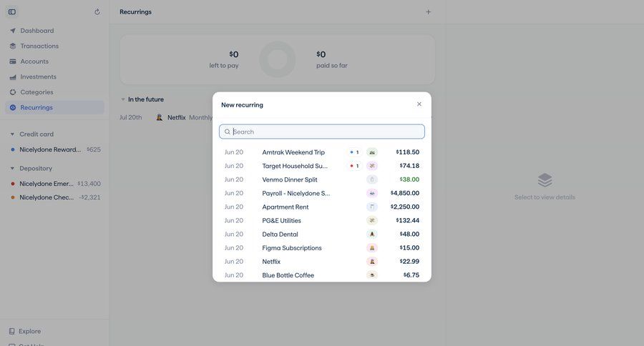
Task: Select Payroll - Nicelydone S... transaction
Action: coord(322,193)
